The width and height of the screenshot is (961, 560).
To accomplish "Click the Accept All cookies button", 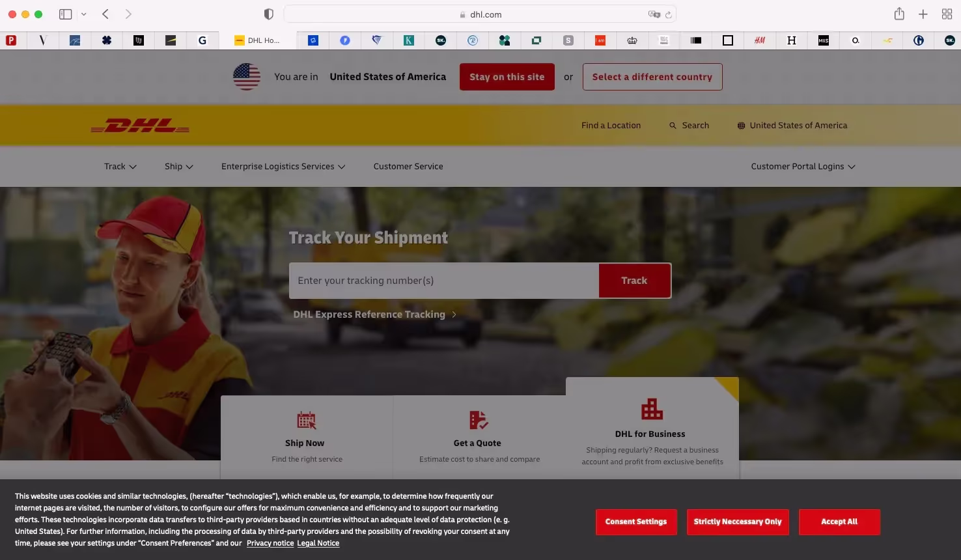I will coord(839,522).
